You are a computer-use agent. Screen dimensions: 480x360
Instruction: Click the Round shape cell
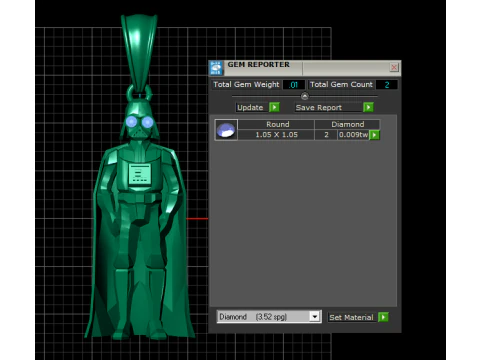[277, 124]
